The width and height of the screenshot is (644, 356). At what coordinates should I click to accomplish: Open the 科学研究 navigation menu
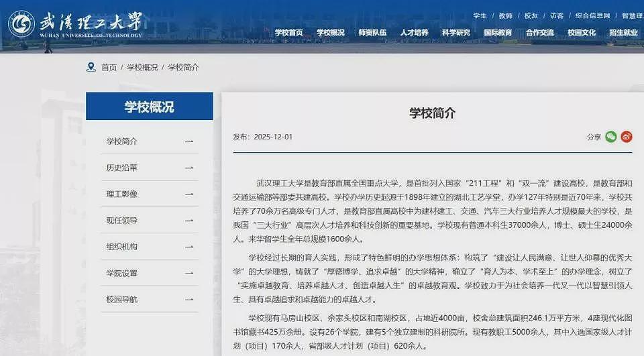pos(456,32)
